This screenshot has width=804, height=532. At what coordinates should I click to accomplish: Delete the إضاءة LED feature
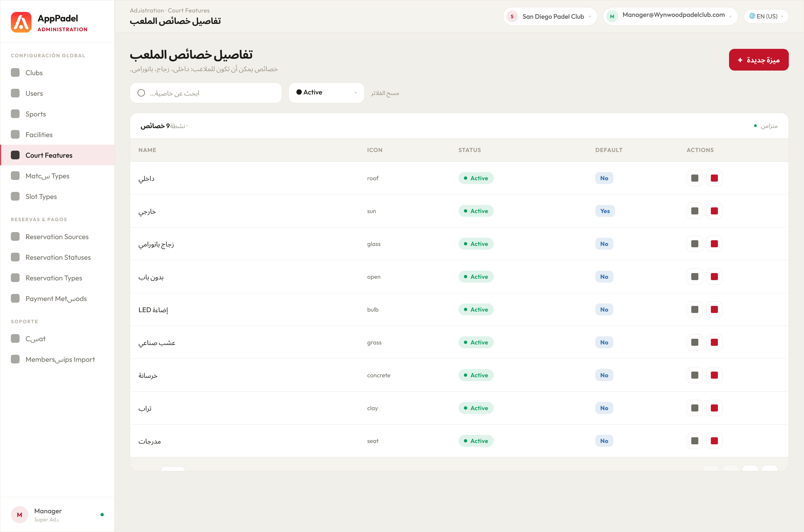(x=714, y=309)
